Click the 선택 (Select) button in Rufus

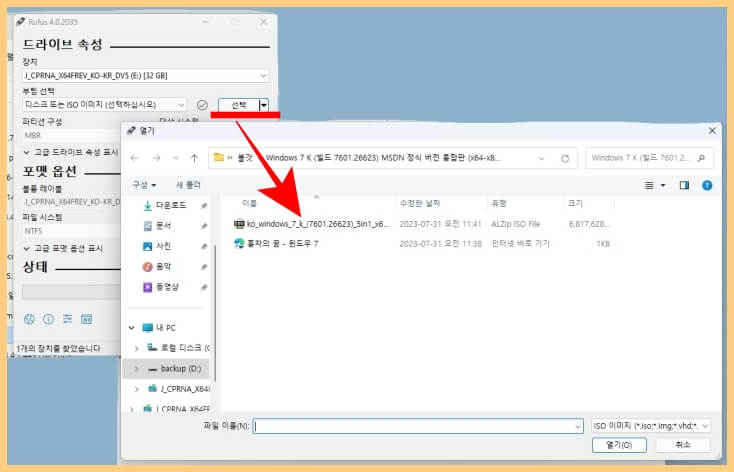coord(239,105)
